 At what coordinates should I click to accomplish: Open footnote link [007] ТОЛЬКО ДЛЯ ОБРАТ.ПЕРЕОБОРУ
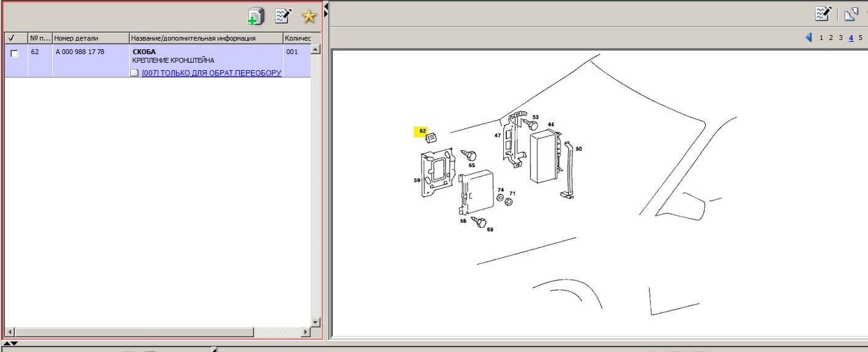click(x=212, y=73)
